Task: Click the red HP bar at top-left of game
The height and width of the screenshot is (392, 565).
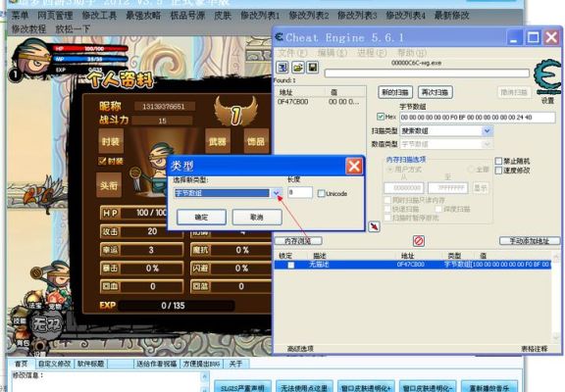Action: (x=91, y=49)
